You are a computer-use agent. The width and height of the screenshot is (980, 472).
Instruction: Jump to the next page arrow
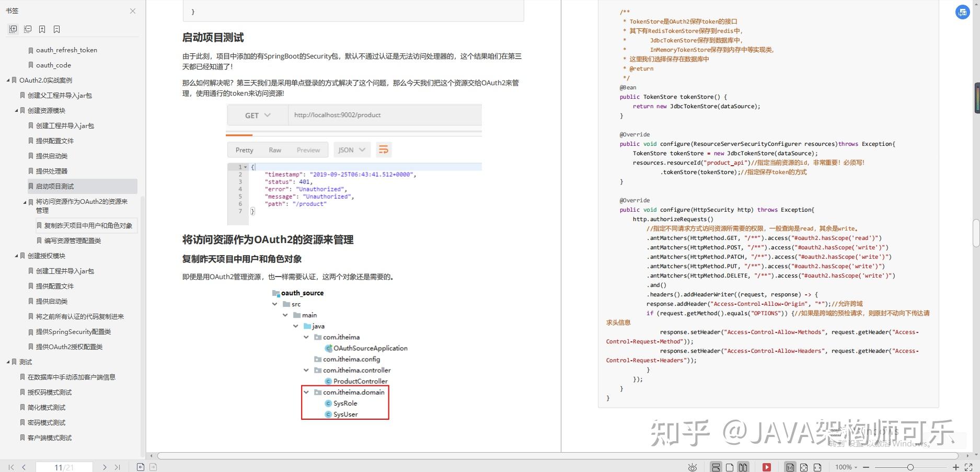(x=105, y=467)
